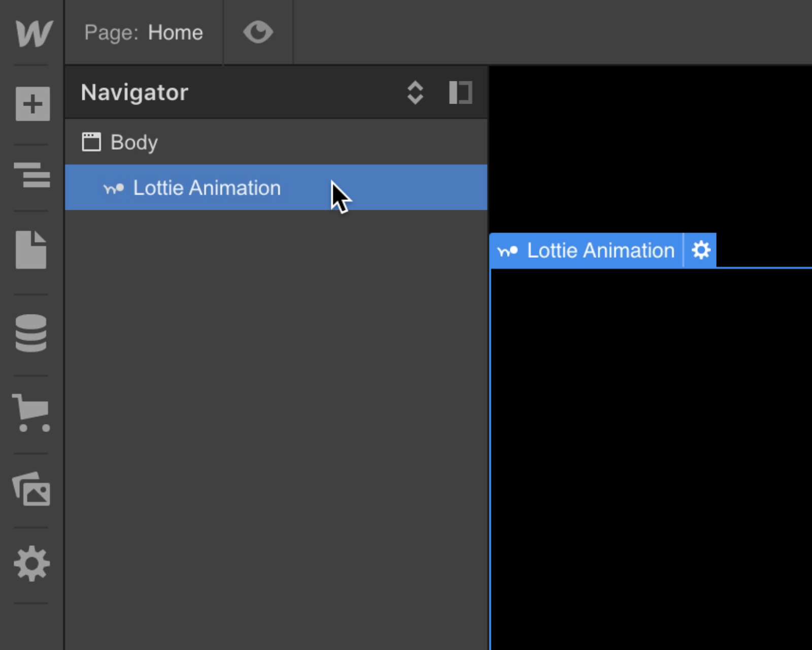Select Lottie Animation row in Navigator
The height and width of the screenshot is (650, 812).
click(276, 187)
